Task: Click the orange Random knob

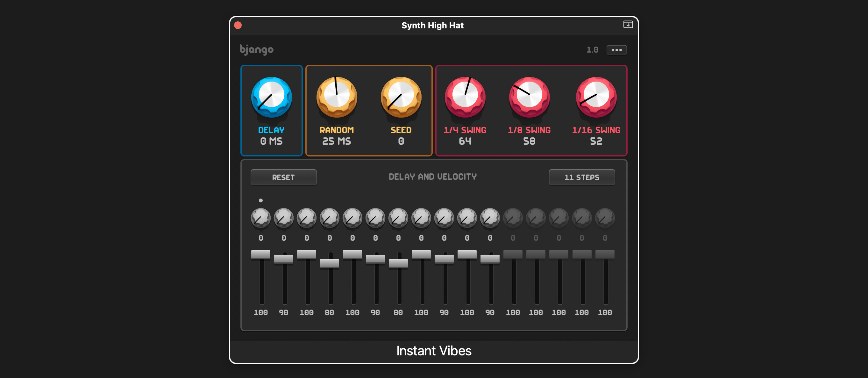Action: 337,97
